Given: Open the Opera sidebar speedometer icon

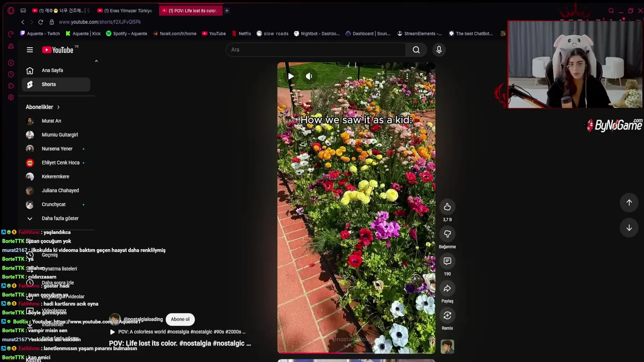Looking at the screenshot, I should point(11,34).
